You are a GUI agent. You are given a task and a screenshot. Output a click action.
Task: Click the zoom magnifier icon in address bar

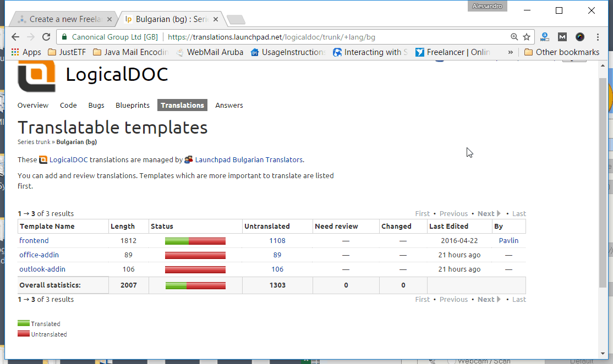pyautogui.click(x=514, y=37)
